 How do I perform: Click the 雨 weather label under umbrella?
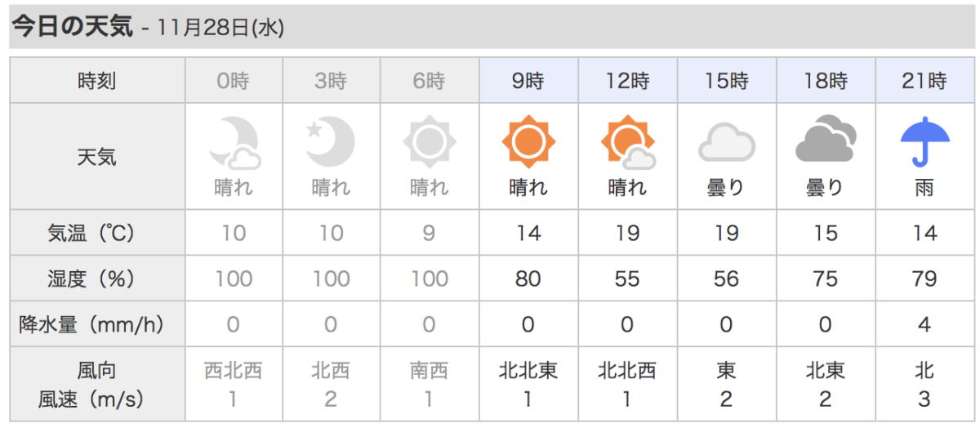pos(924,188)
